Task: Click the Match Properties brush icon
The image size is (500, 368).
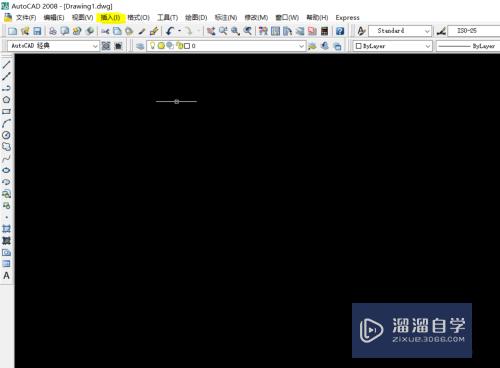Action: click(x=142, y=31)
